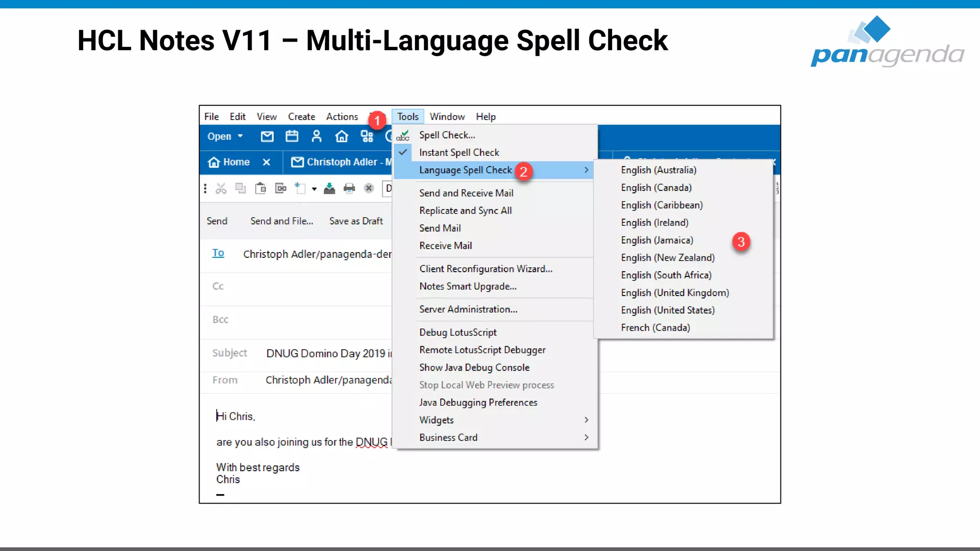The image size is (980, 551).
Task: Click the Print icon
Action: tap(349, 188)
